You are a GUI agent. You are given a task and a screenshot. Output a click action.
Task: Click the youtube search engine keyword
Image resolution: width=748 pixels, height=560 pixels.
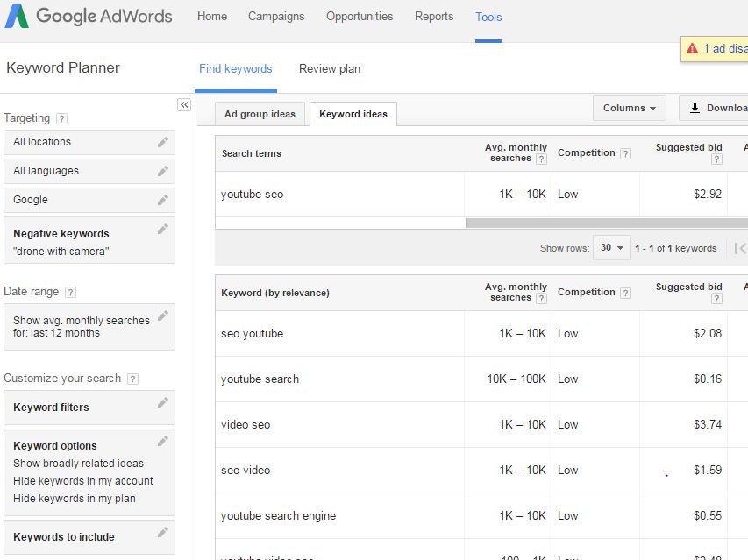[x=278, y=516]
